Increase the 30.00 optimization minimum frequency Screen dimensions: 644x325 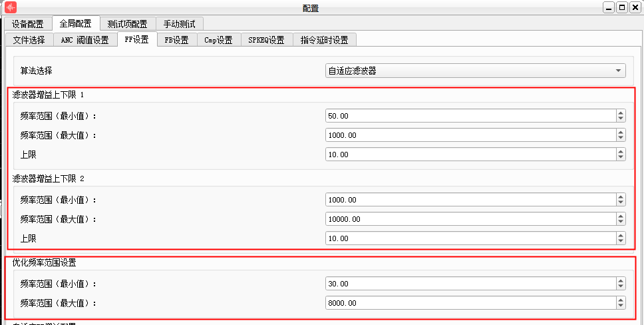tap(621, 280)
